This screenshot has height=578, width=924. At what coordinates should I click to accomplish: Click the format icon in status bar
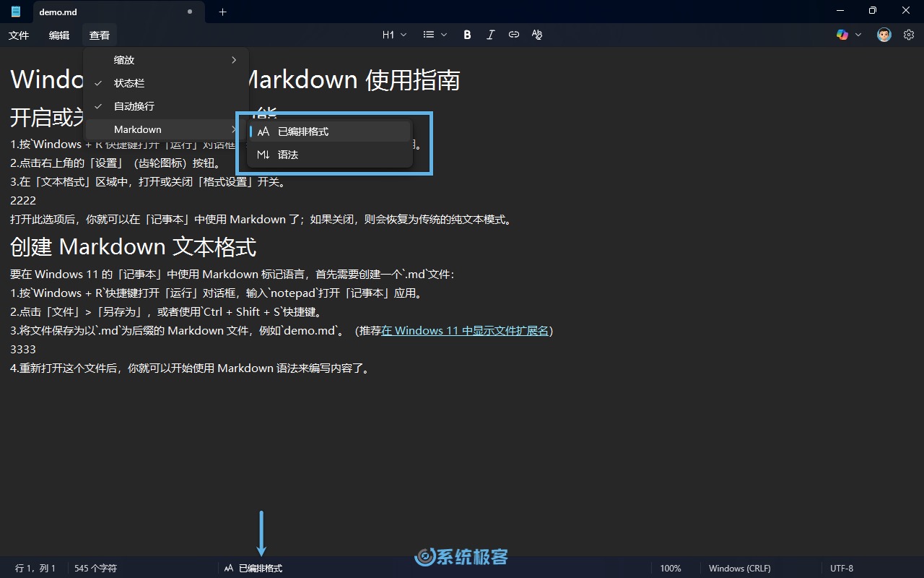(229, 569)
